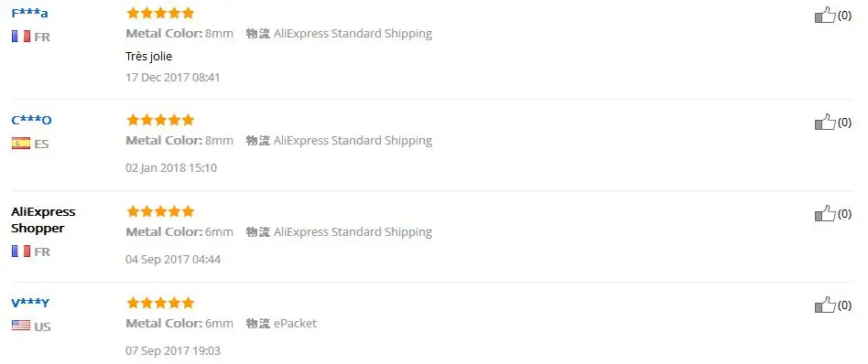Like the C***O review with thumbs-up
This screenshot has width=868, height=364.
[825, 123]
